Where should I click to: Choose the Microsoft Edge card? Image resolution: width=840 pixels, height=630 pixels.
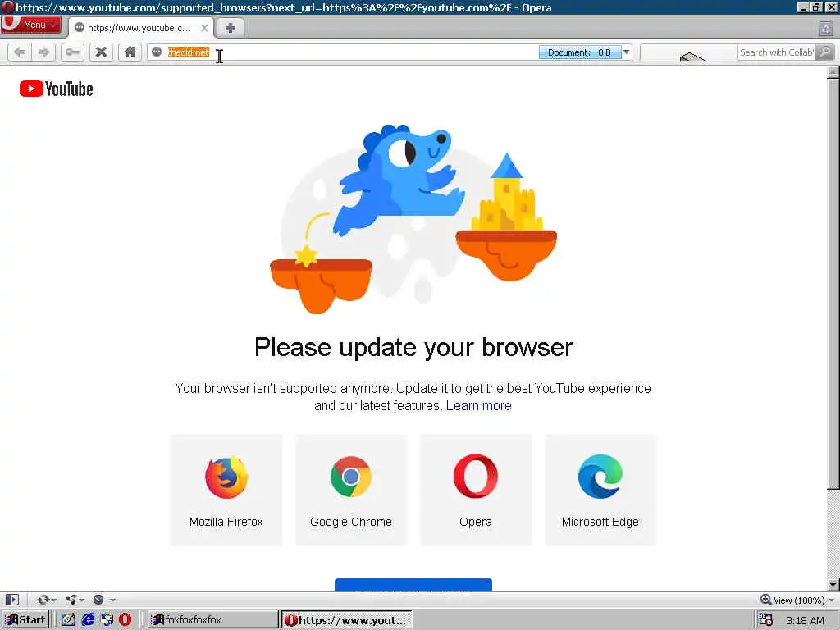600,491
